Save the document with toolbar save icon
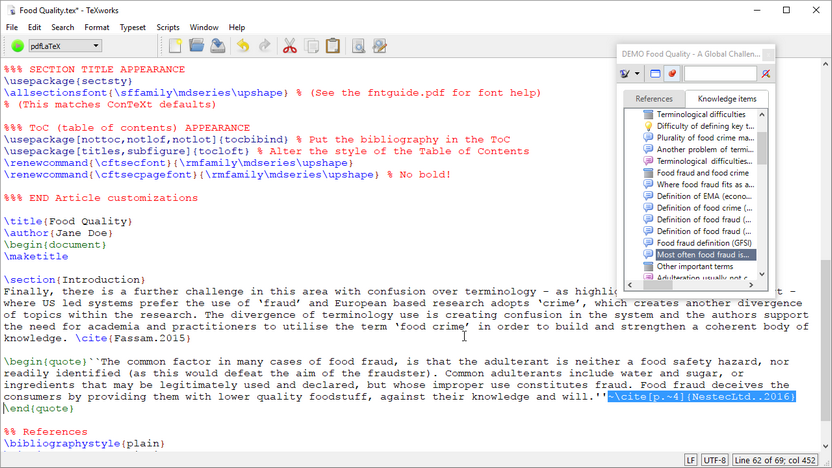832x468 pixels. tap(218, 46)
